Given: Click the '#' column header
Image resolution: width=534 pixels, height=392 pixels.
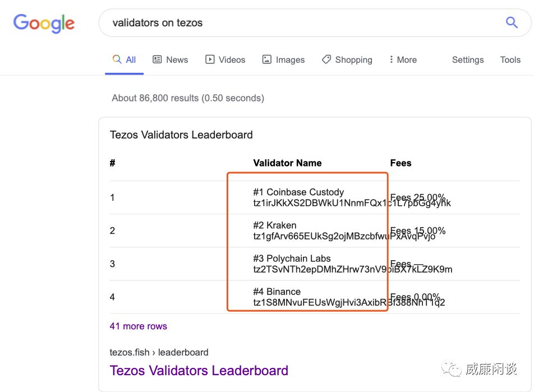Looking at the screenshot, I should 112,163.
